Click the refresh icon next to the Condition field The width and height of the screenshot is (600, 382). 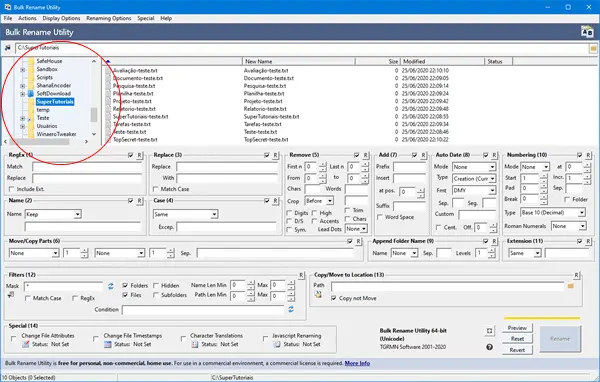tap(291, 309)
